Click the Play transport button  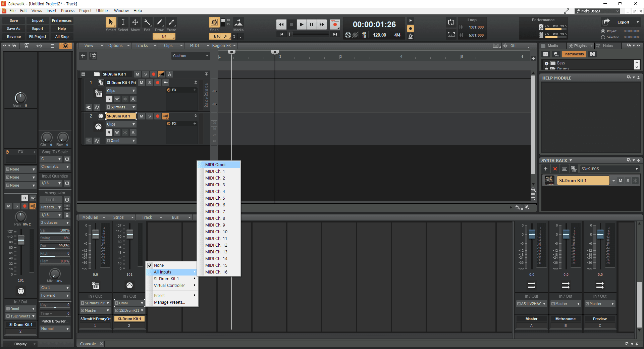pyautogui.click(x=301, y=24)
